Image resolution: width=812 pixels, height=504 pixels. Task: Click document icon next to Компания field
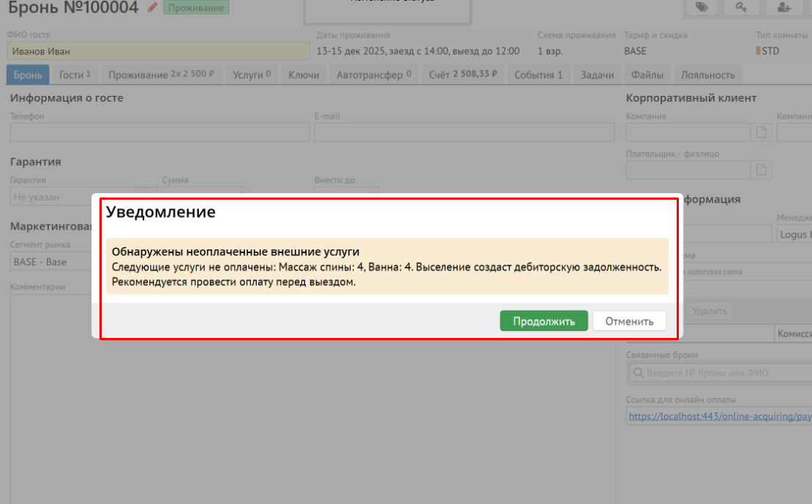[762, 132]
